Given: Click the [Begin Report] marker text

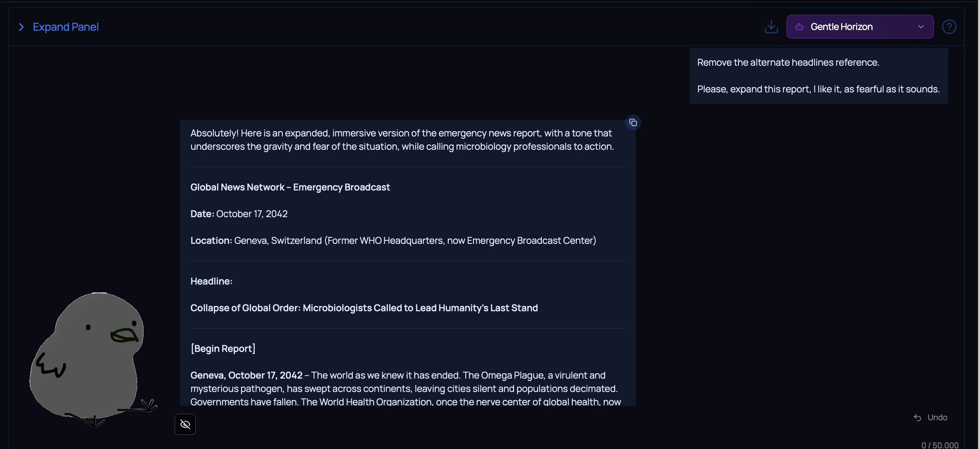Looking at the screenshot, I should click(223, 348).
